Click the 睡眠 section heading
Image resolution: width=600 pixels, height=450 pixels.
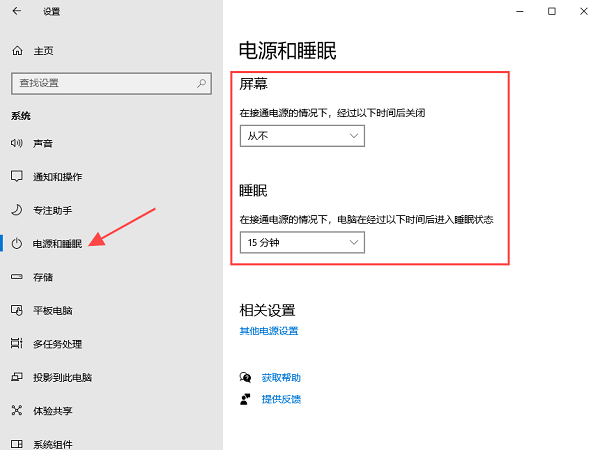click(x=253, y=190)
